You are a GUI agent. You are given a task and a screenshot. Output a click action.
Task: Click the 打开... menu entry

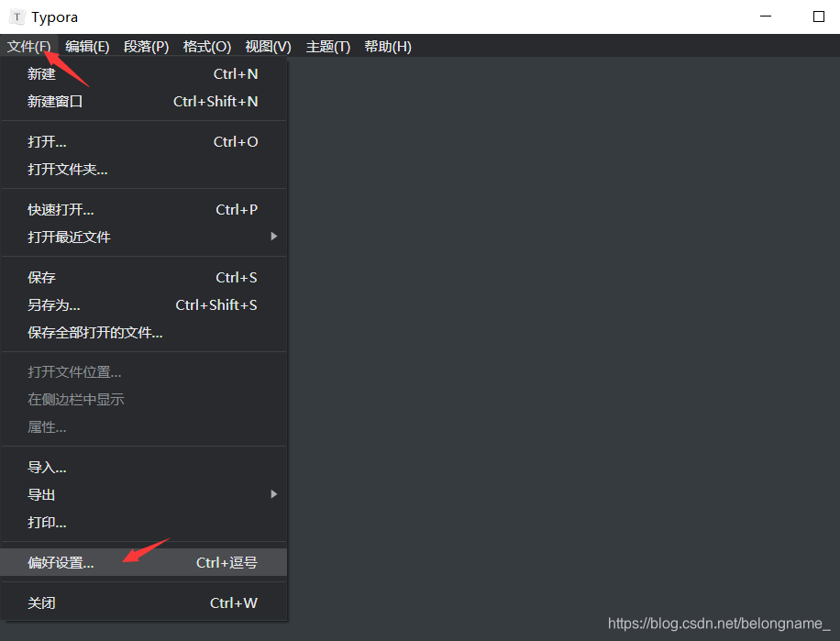click(144, 142)
